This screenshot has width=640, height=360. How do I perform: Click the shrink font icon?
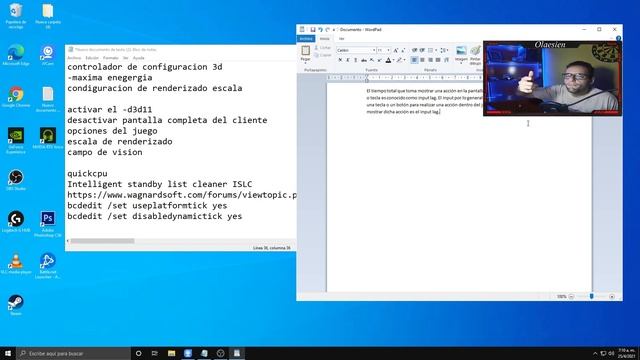tap(403, 50)
